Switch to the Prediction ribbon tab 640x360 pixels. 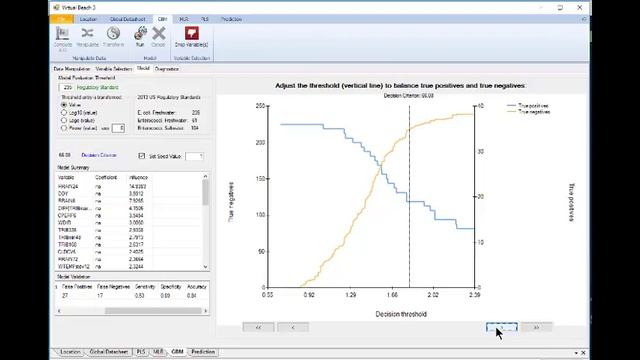coord(231,19)
